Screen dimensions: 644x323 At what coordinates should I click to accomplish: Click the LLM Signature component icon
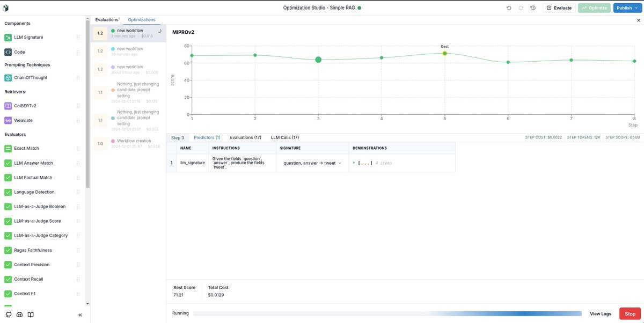point(8,38)
